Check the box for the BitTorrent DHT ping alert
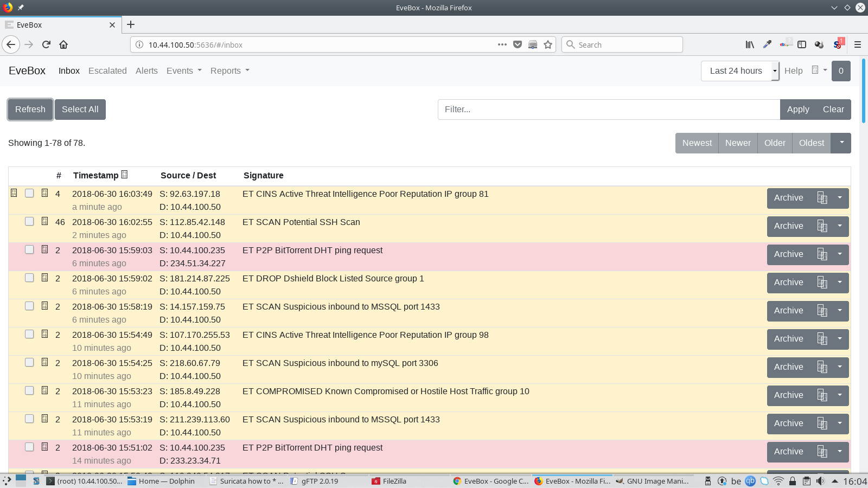 pos(29,249)
